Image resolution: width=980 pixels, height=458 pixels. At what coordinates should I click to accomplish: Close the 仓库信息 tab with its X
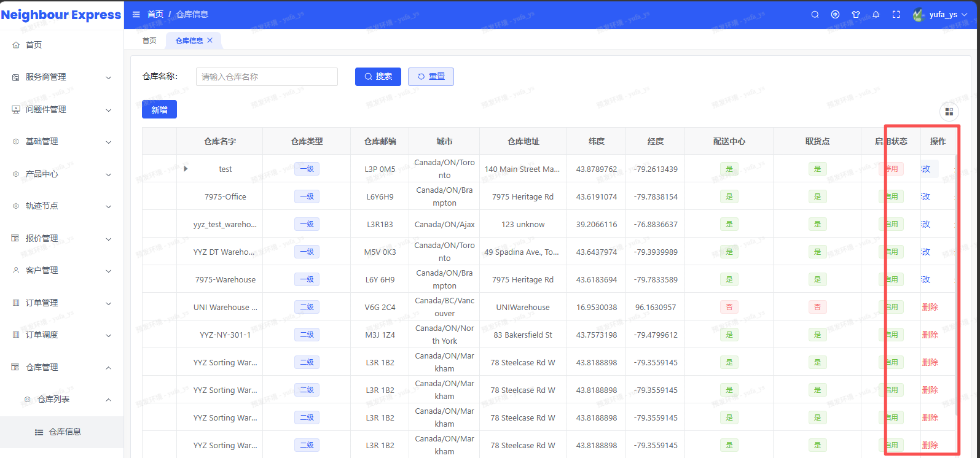pyautogui.click(x=210, y=41)
